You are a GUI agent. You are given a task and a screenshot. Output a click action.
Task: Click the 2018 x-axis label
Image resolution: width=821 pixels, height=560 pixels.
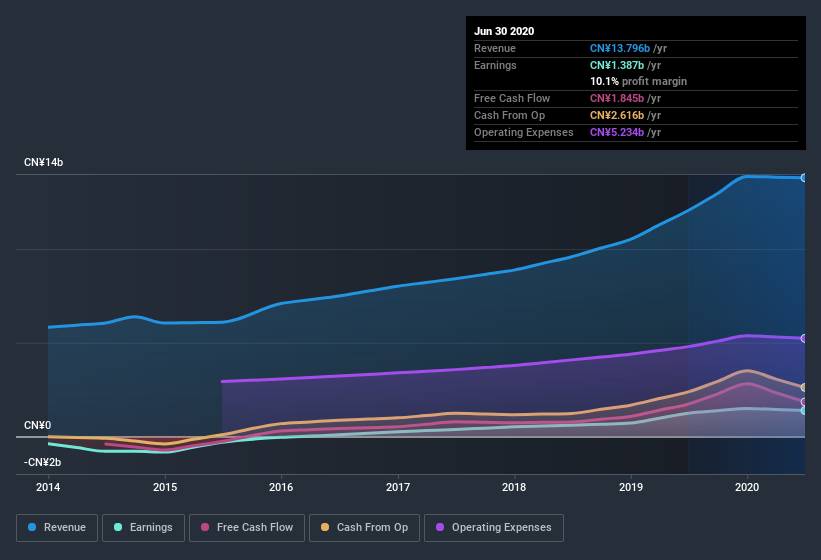tap(514, 487)
